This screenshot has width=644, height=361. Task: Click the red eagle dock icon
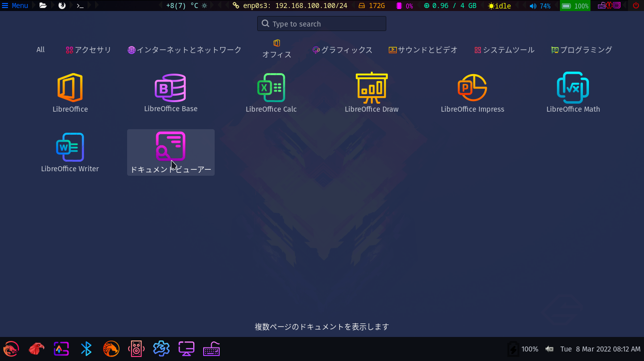click(36, 348)
